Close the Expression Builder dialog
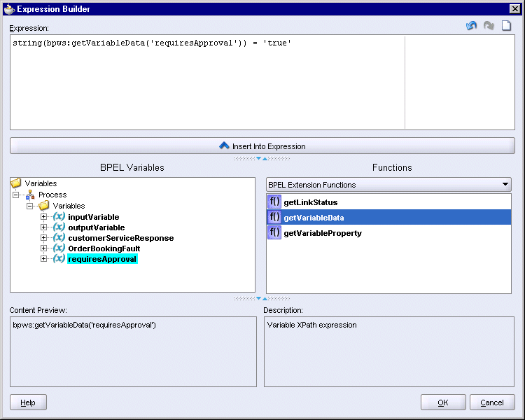The height and width of the screenshot is (420, 525). [514, 8]
